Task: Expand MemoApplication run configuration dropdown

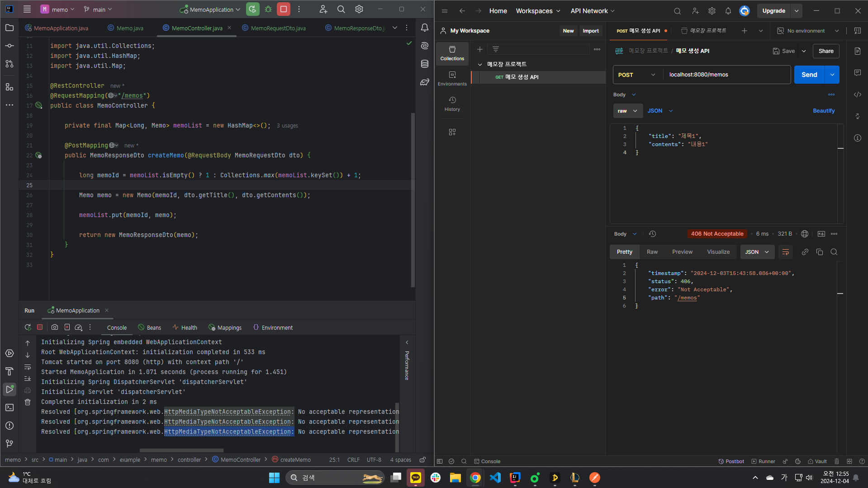Action: point(210,9)
